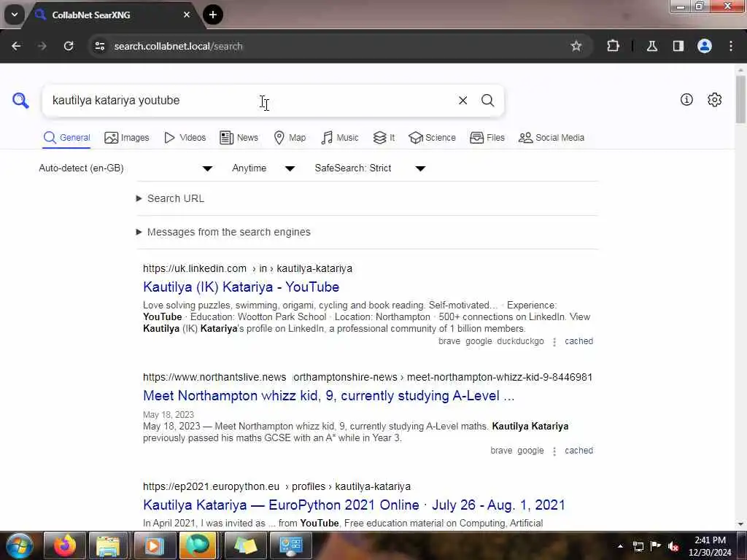Reload the current page
This screenshot has width=747, height=560.
click(69, 46)
